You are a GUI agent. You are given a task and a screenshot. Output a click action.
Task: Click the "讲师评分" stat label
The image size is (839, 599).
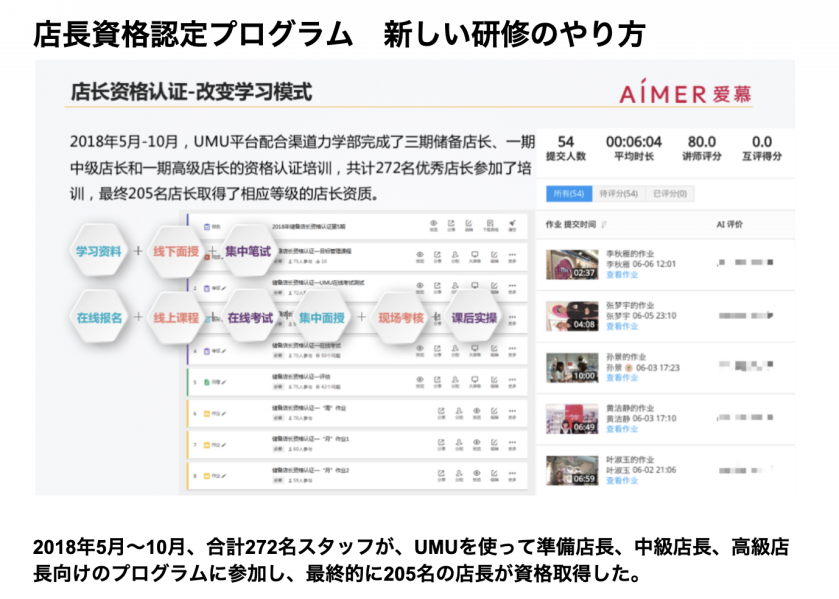point(701,156)
